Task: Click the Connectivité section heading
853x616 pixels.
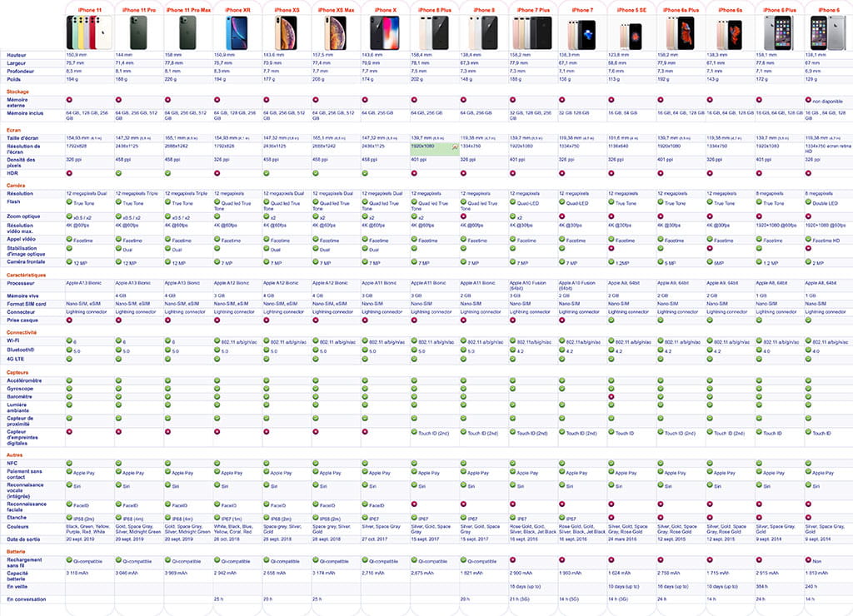Action: (x=22, y=332)
